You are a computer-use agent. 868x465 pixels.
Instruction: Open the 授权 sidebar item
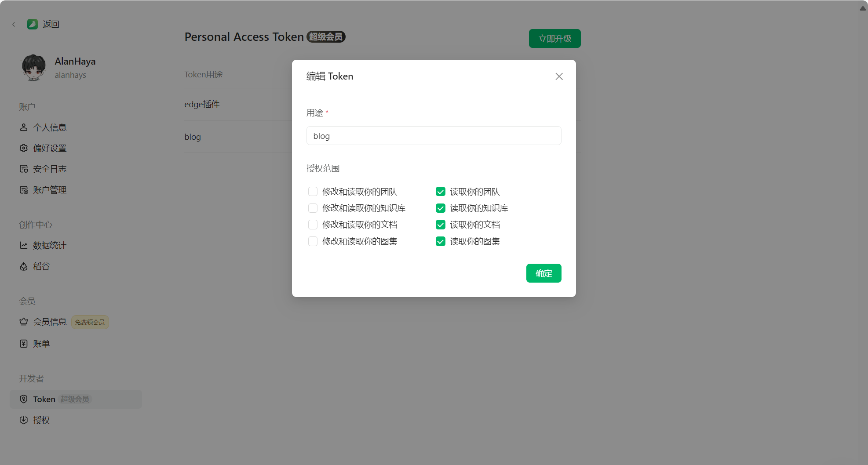[x=41, y=420]
